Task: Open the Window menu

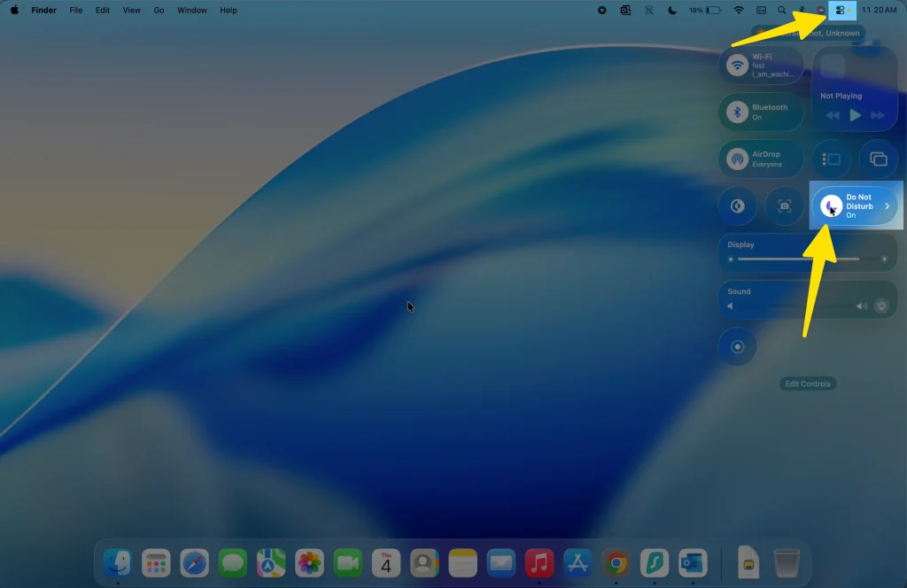Action: point(191,10)
